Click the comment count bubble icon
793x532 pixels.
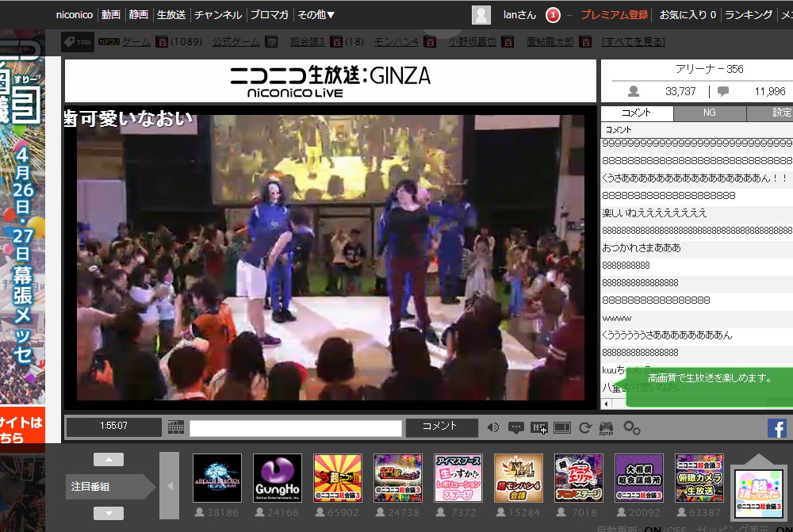click(x=723, y=91)
